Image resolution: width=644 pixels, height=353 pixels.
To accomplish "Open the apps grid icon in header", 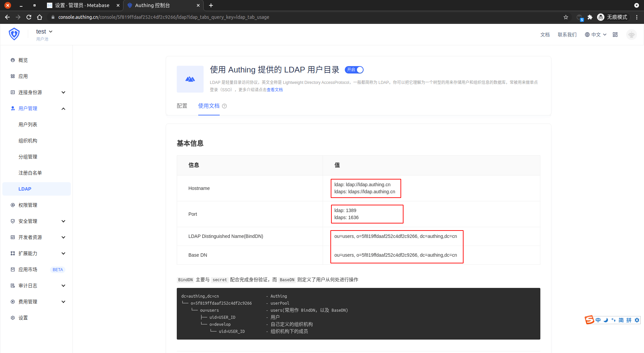I will (615, 35).
